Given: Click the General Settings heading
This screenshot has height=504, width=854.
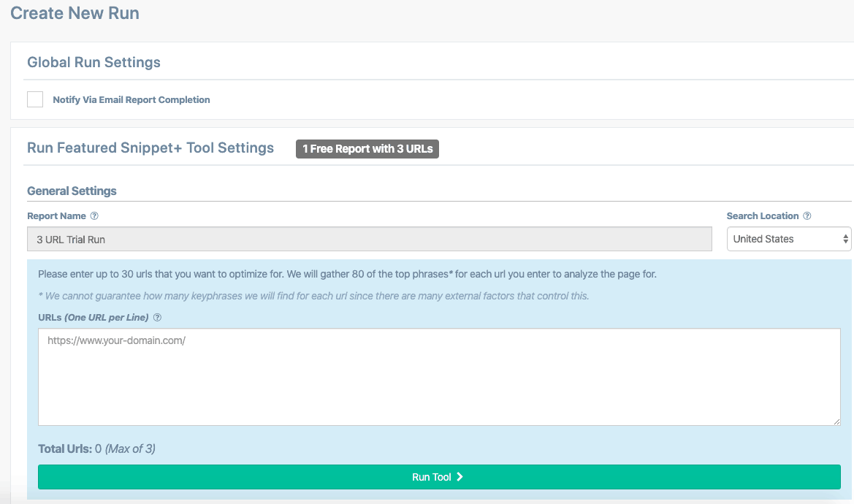Looking at the screenshot, I should tap(72, 191).
